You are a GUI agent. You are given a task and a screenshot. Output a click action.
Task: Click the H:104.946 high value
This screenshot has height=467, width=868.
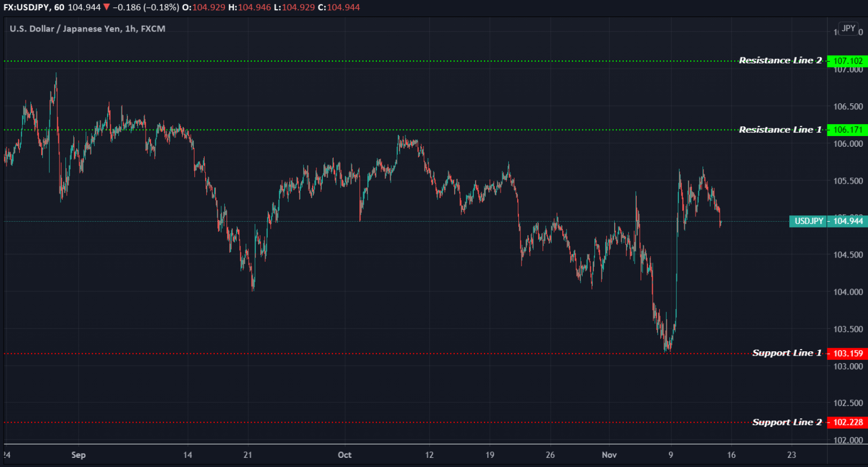pos(250,7)
